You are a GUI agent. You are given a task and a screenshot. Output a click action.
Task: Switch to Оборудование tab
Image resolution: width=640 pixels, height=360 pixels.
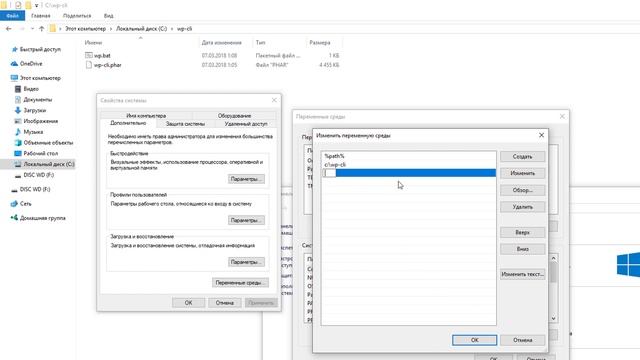tap(234, 116)
